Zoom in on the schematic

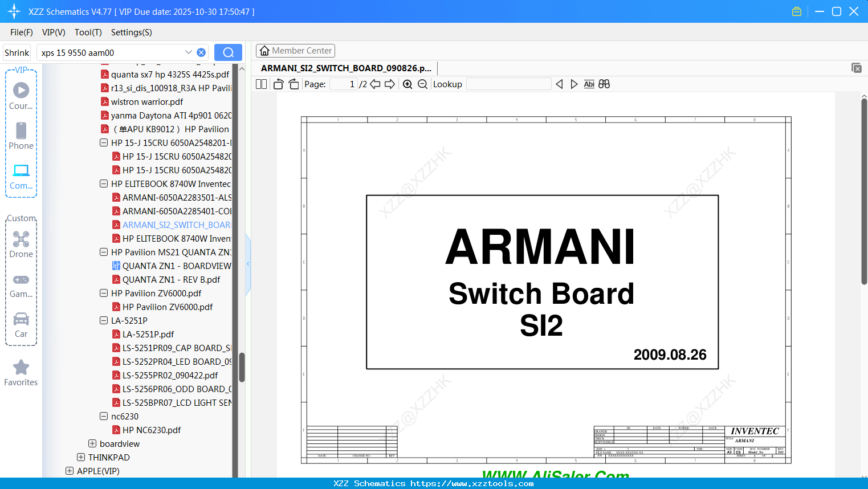pos(407,84)
